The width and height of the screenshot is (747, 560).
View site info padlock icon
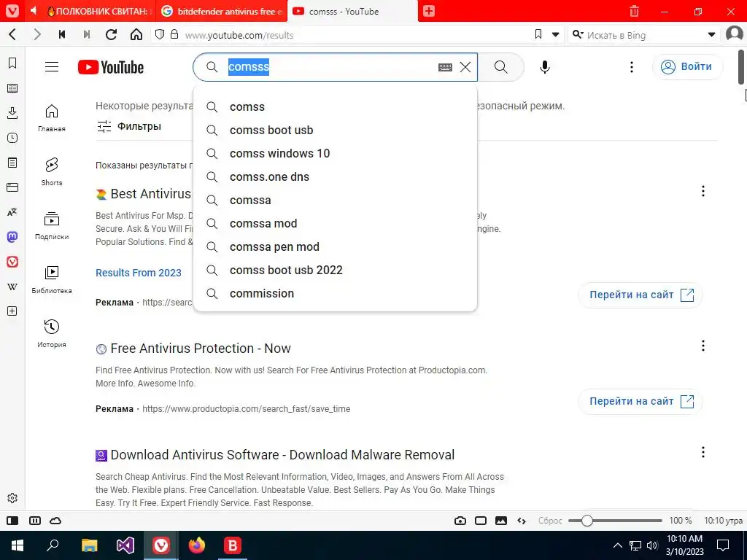pos(174,35)
